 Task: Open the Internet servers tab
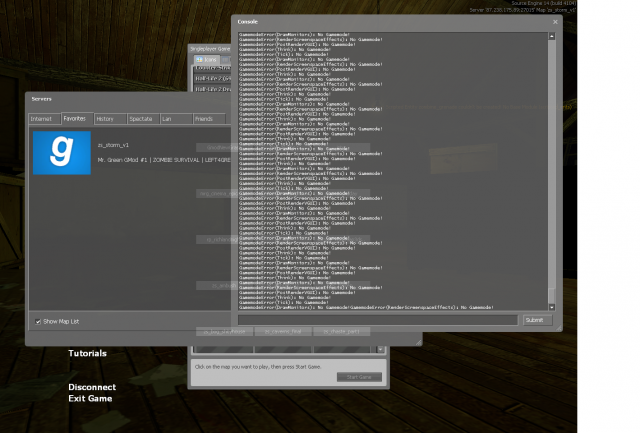(41, 118)
